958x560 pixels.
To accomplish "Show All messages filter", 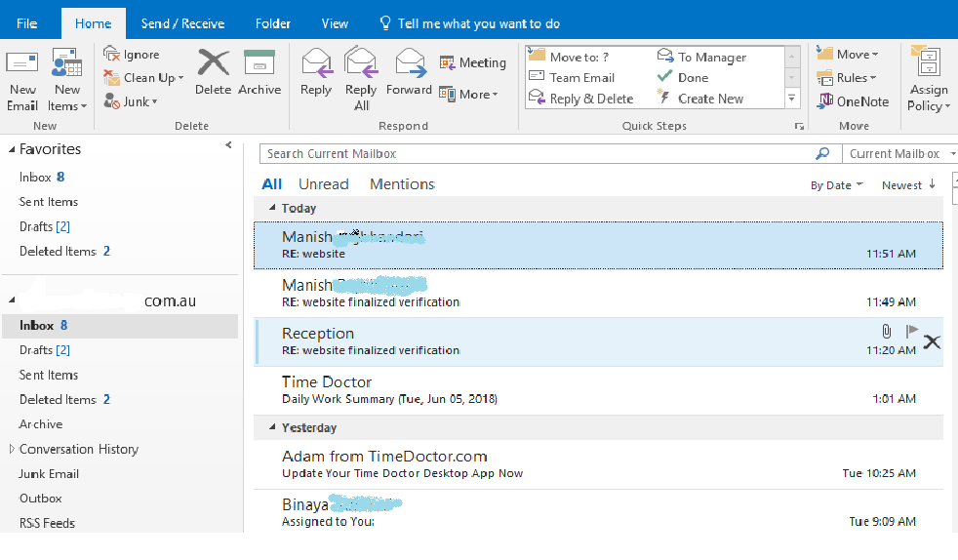I will click(x=272, y=184).
